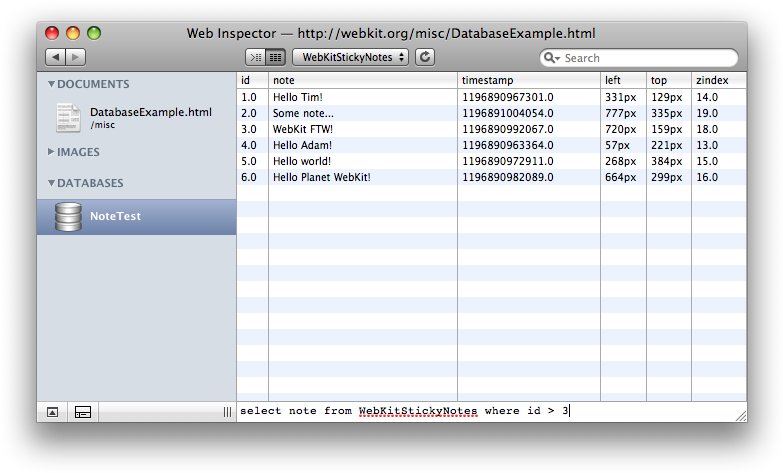Click the refresh table button

425,58
